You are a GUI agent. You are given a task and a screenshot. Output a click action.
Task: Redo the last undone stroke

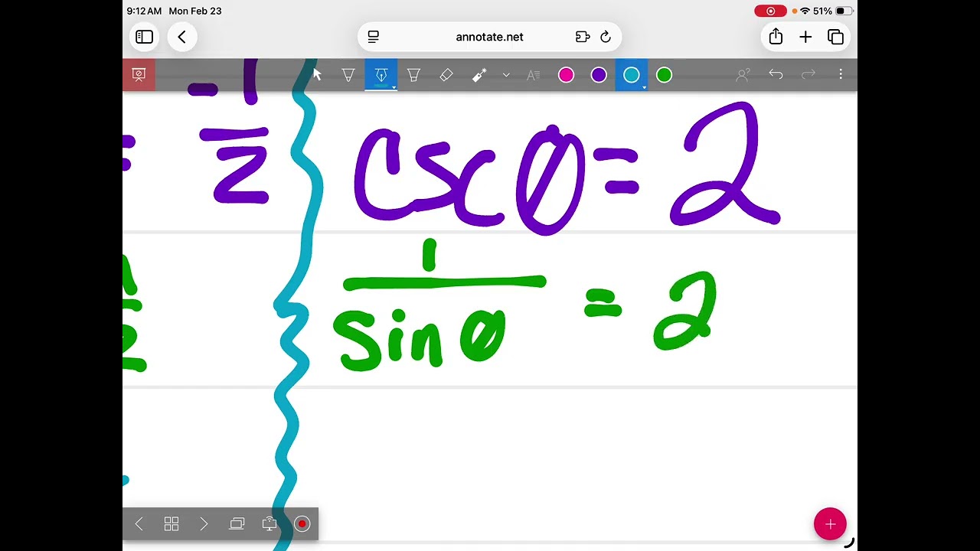click(808, 74)
